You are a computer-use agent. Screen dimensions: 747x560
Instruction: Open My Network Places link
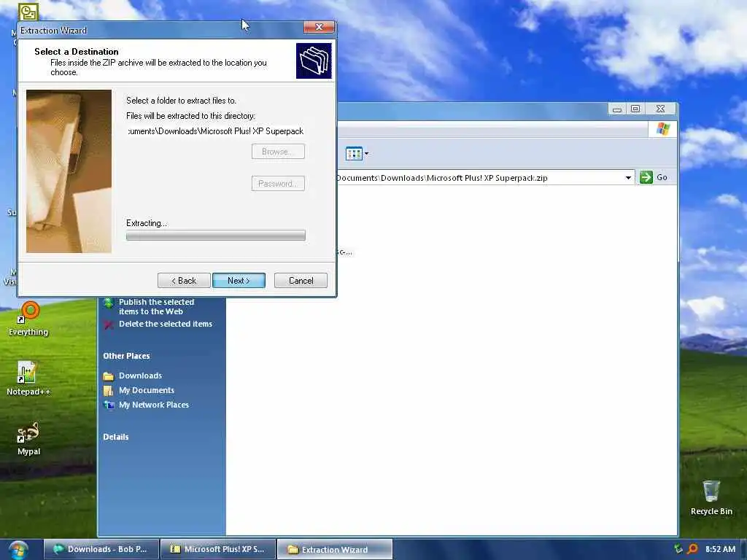coord(153,405)
